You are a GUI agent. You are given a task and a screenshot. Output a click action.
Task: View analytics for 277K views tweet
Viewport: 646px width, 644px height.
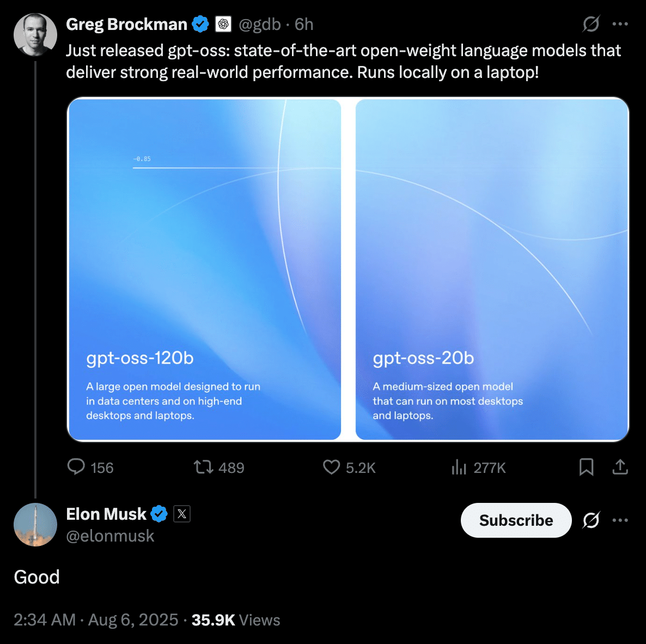(459, 467)
